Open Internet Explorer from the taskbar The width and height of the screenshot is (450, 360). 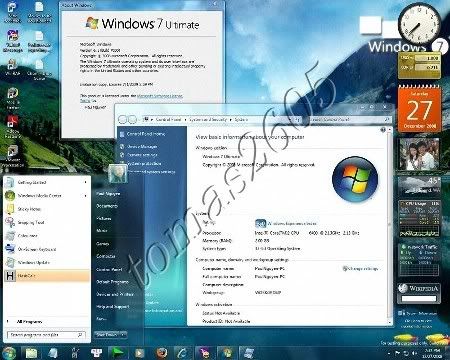click(183, 353)
